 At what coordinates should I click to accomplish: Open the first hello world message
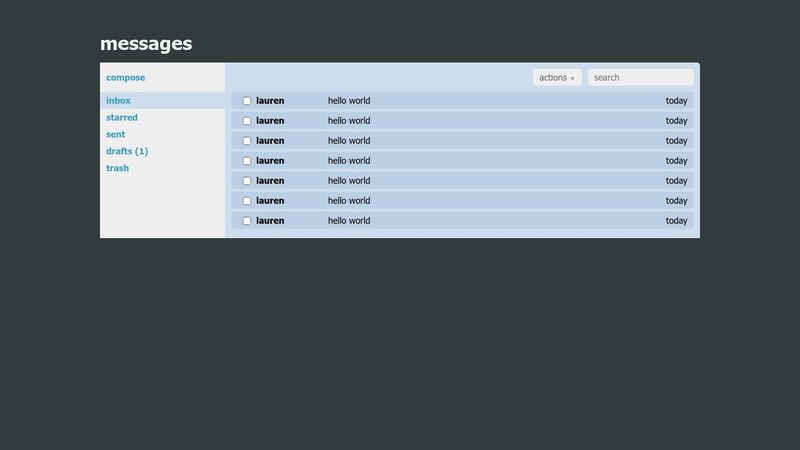point(349,101)
